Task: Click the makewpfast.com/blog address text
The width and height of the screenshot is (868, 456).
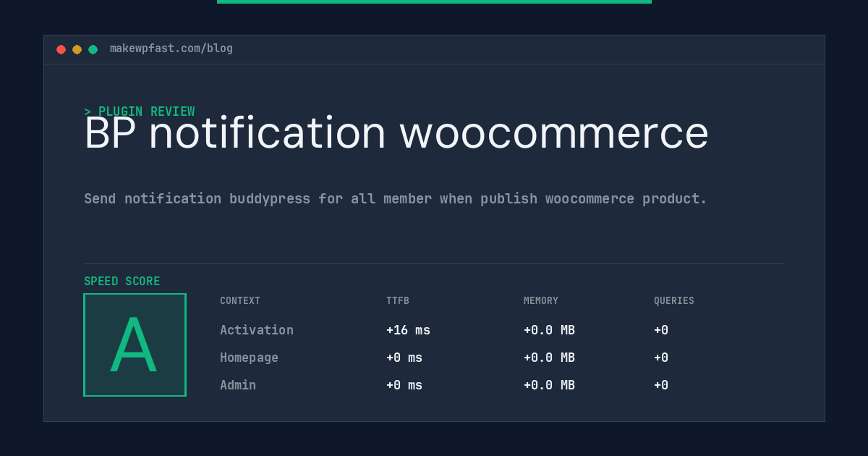Action: pyautogui.click(x=171, y=48)
